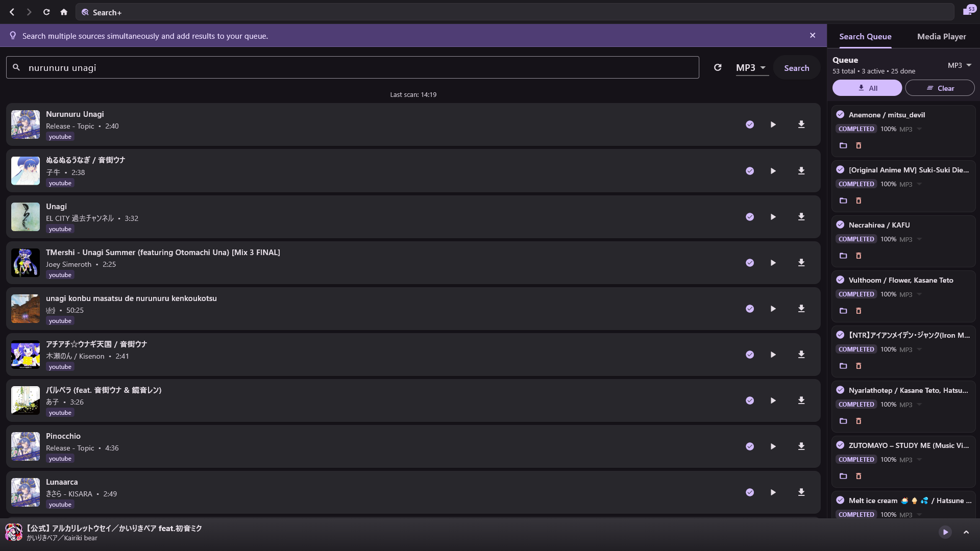Delete Anemone / mitsu_devil from queue
The image size is (980, 551).
coord(859,145)
